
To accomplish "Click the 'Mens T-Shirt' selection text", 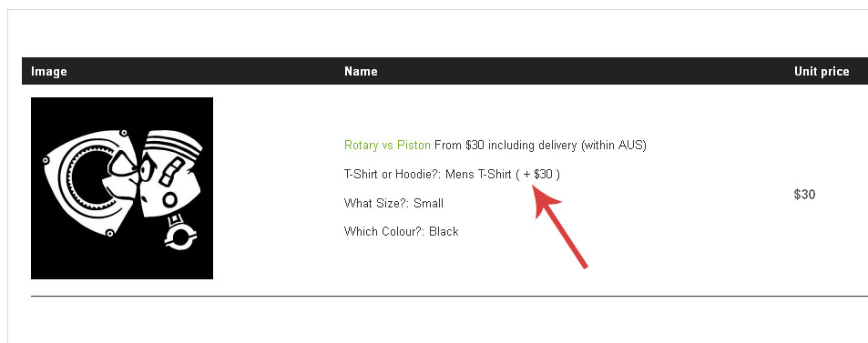I will 478,175.
